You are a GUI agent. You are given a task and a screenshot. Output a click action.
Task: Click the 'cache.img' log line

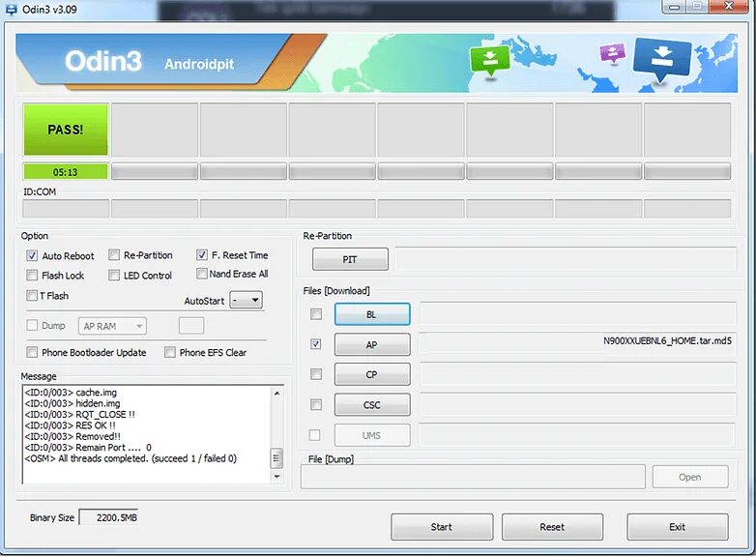click(x=71, y=392)
